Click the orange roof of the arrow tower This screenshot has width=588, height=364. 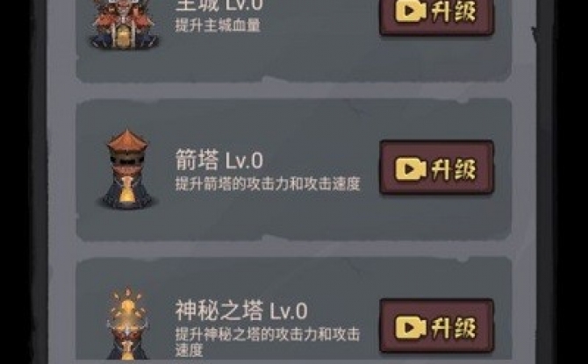[127, 140]
